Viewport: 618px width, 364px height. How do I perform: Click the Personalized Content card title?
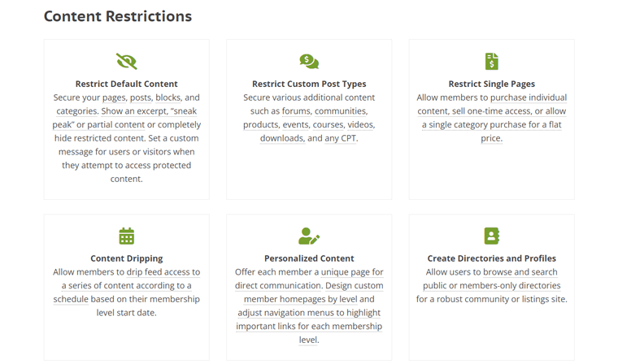(x=309, y=258)
